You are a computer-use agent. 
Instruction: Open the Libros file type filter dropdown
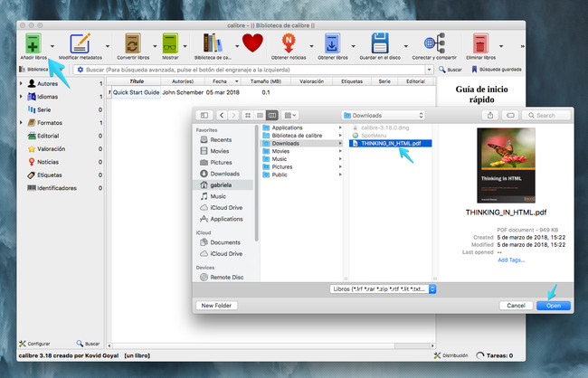pos(383,289)
